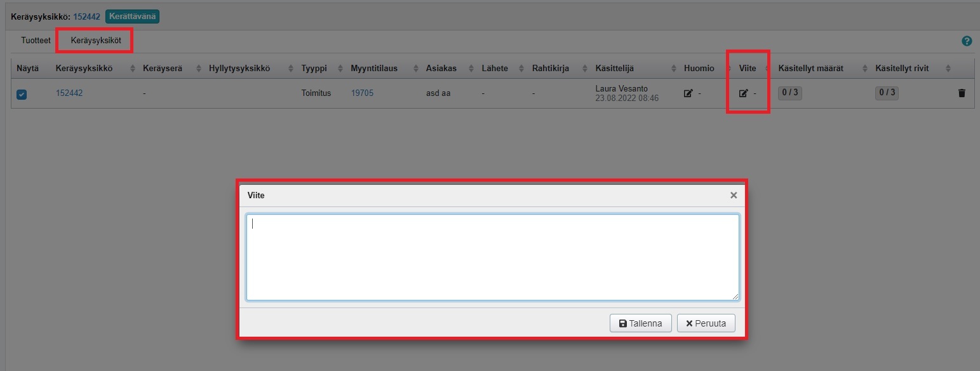Open help via the green question mark

967,41
